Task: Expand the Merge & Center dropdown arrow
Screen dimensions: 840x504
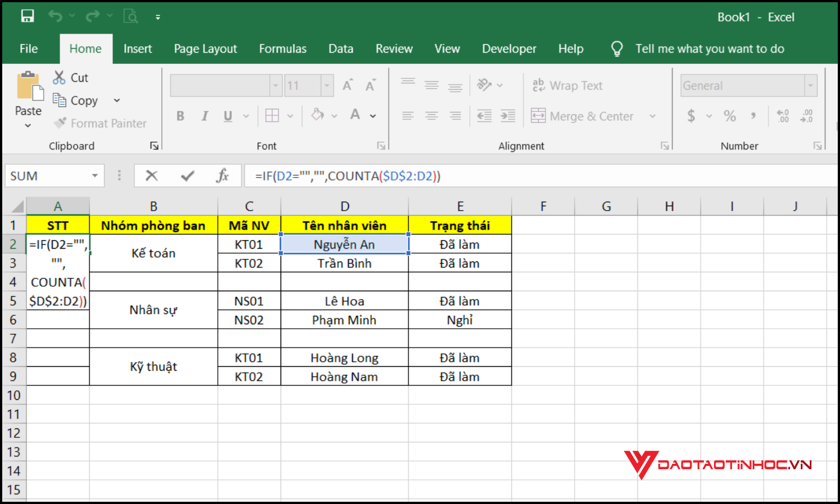Action: point(652,116)
